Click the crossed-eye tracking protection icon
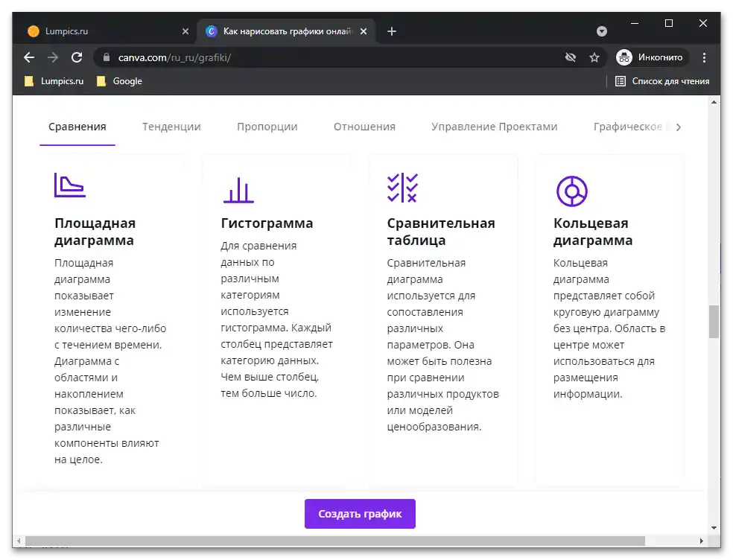733x560 pixels. coord(571,57)
